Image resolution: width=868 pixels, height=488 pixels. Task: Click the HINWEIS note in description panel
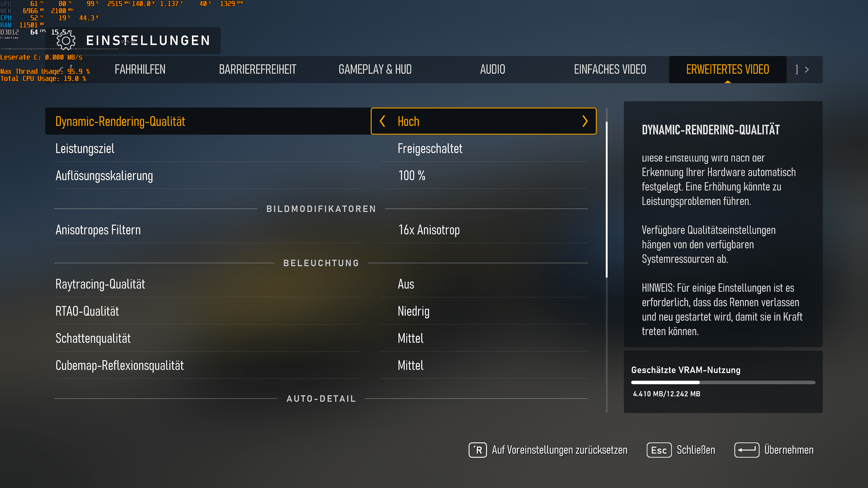[722, 309]
